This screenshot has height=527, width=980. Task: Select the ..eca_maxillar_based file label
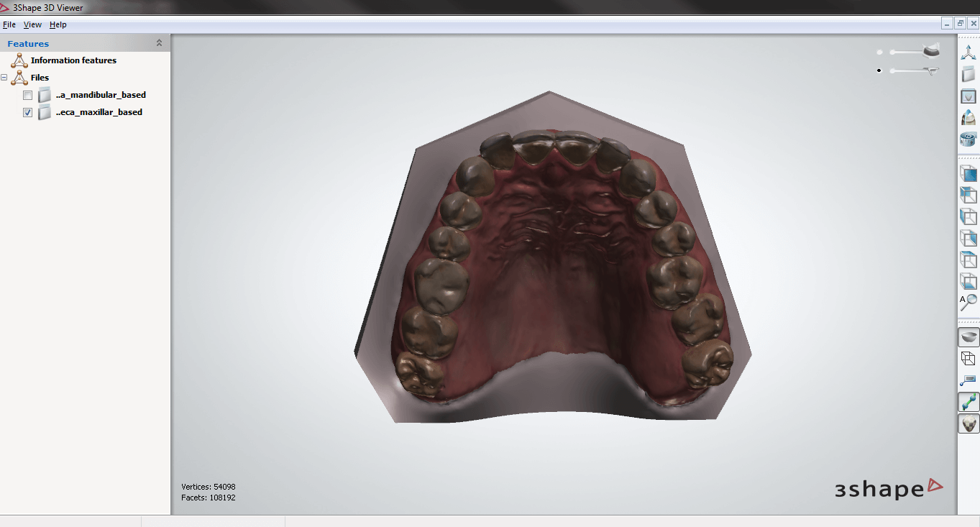[x=99, y=112]
